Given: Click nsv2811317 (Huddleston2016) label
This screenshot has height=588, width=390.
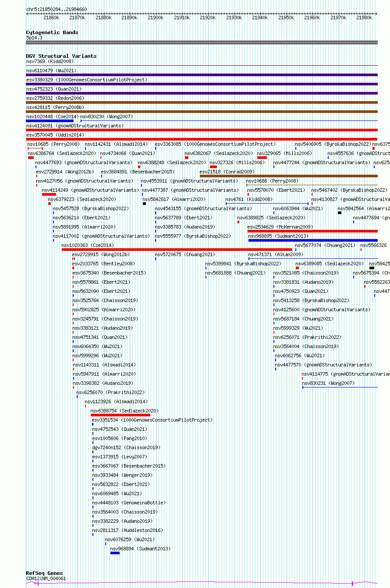Looking at the screenshot, I should coord(127,530).
